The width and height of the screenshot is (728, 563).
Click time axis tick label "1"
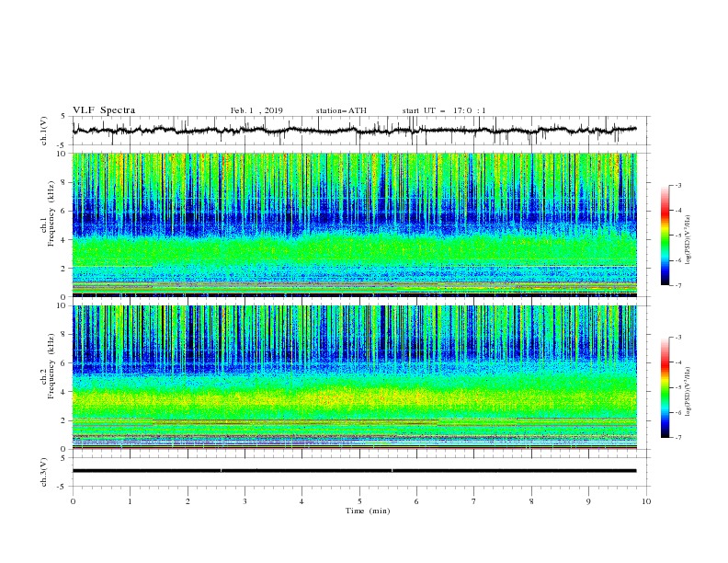tap(130, 501)
